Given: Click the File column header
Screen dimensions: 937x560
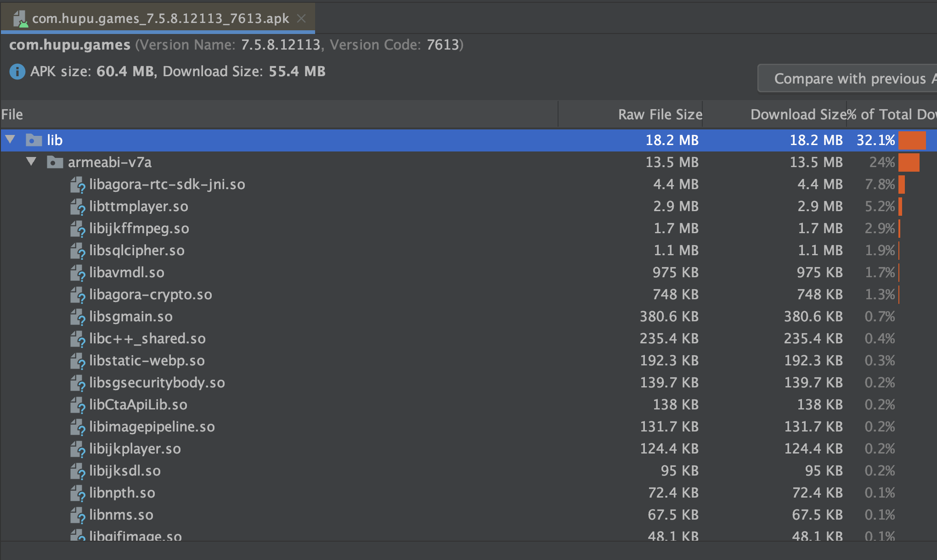Looking at the screenshot, I should pyautogui.click(x=12, y=115).
